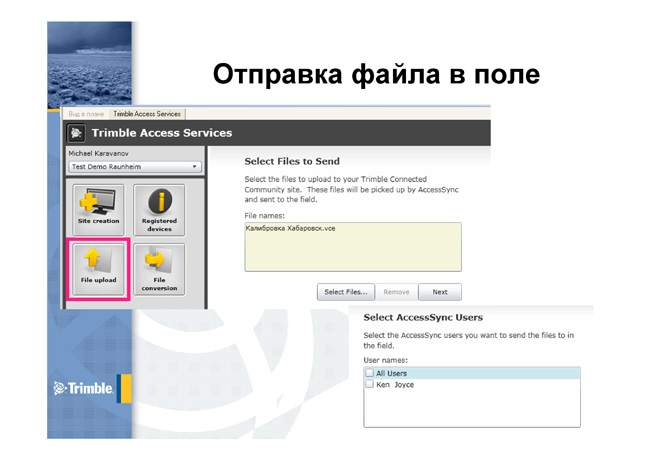Open the Site creation tool
The width and height of the screenshot is (650, 460).
99,210
